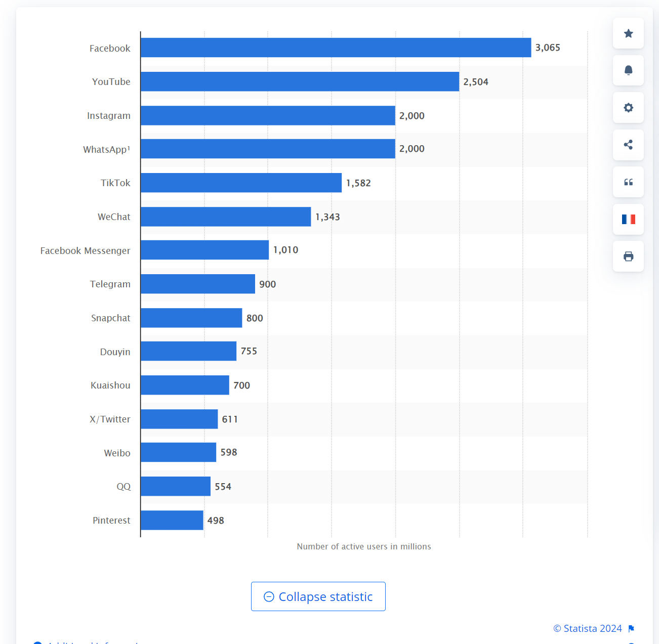
Task: Open the © Statista 2024 link
Action: (x=587, y=628)
